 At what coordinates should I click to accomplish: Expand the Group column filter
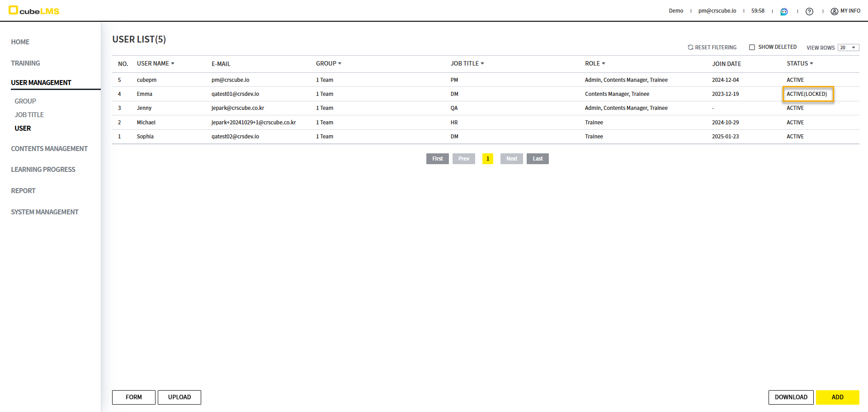[x=340, y=64]
